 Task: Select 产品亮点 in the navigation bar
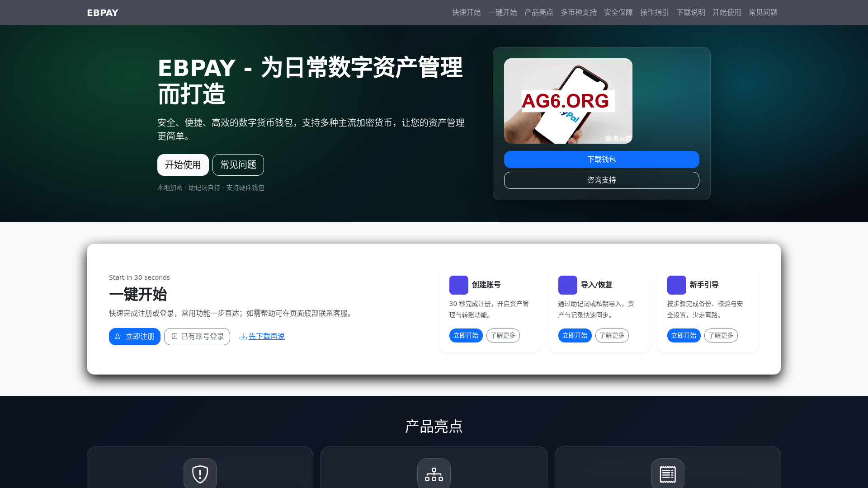538,13
